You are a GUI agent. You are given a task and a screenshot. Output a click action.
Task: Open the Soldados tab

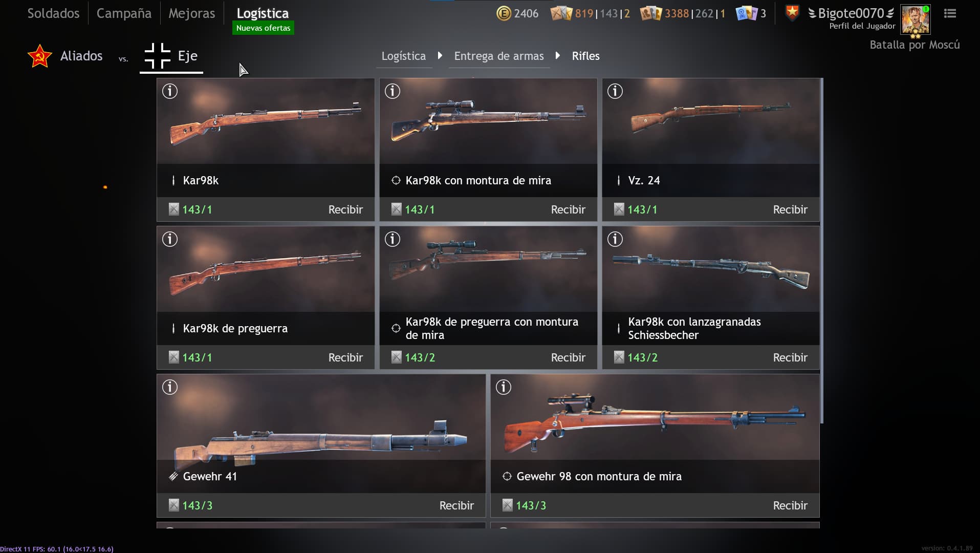[53, 13]
